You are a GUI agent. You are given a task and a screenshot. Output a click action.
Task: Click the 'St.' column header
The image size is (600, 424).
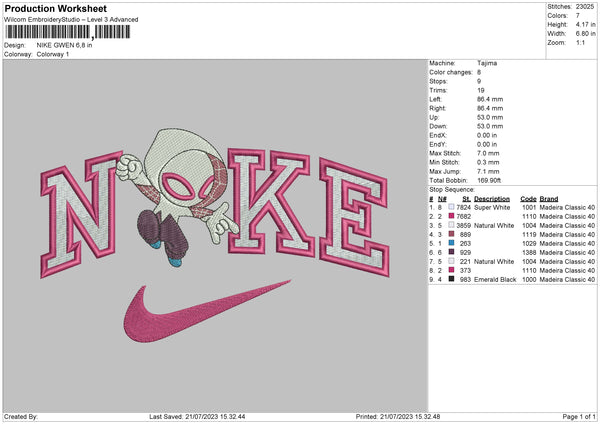[x=466, y=199]
